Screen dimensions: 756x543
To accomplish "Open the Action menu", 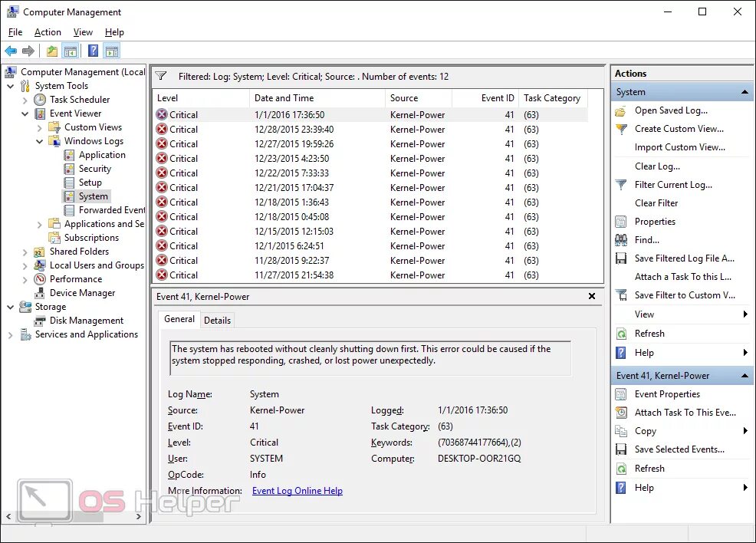I will (48, 32).
